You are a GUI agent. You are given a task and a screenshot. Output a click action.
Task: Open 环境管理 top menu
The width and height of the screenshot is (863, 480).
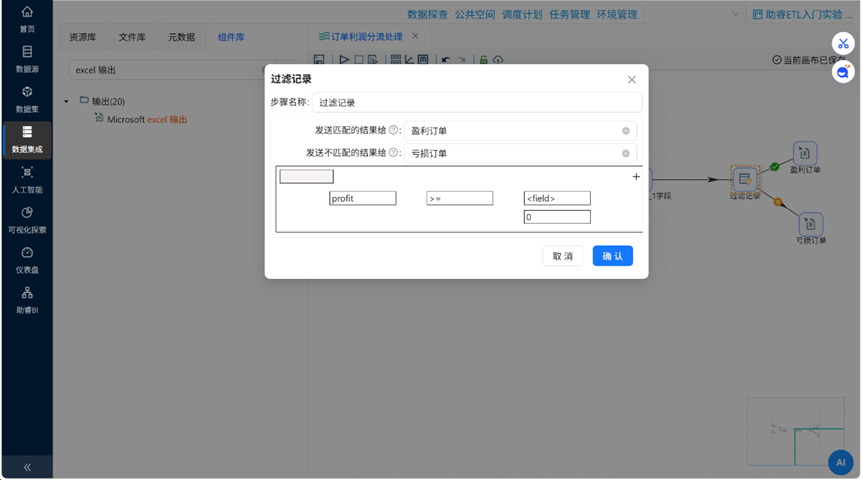pyautogui.click(x=617, y=14)
